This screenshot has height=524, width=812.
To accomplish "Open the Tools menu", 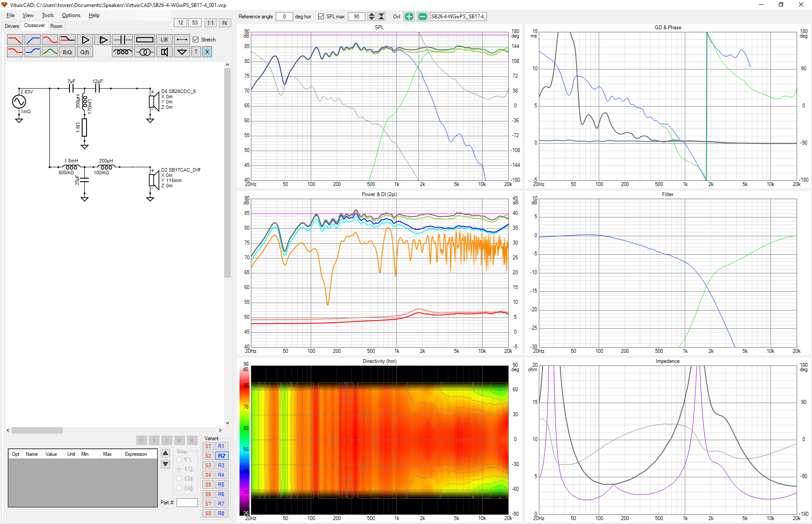I will (x=48, y=15).
